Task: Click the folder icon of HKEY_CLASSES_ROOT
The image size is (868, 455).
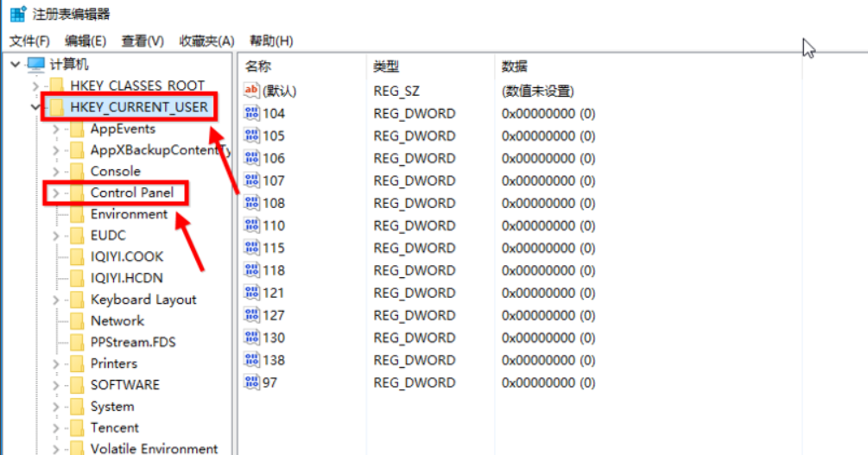Action: click(x=57, y=85)
